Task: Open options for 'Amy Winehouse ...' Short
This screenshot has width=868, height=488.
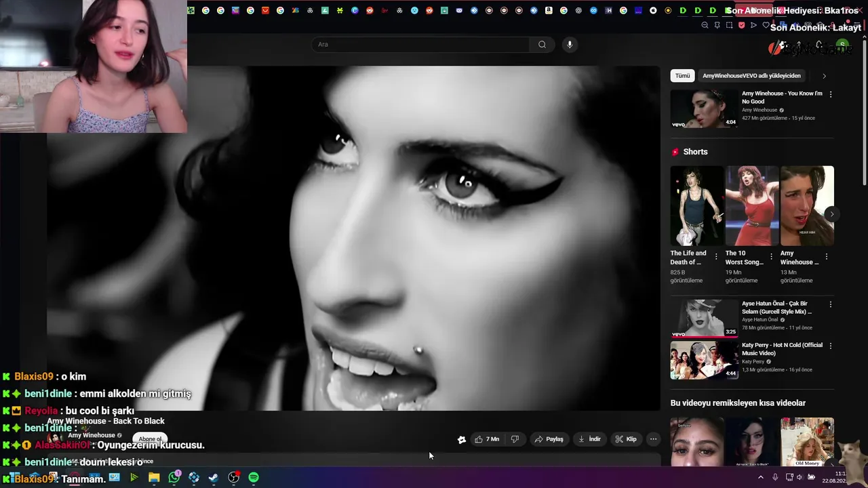Action: click(826, 257)
